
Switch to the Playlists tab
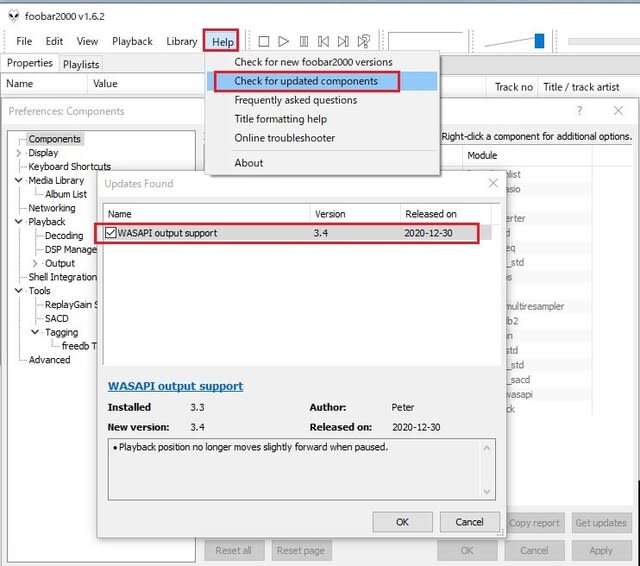pyautogui.click(x=81, y=64)
